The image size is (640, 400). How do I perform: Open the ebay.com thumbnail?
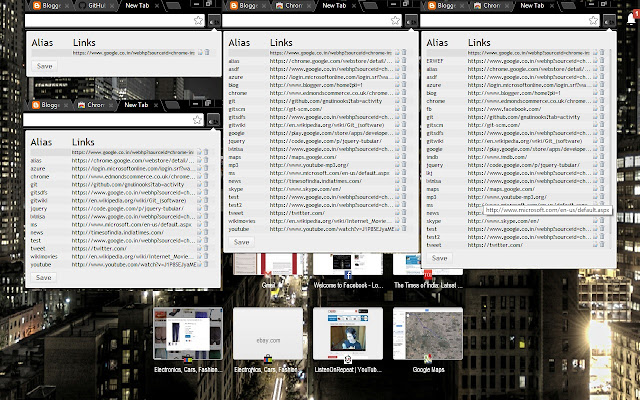click(268, 334)
